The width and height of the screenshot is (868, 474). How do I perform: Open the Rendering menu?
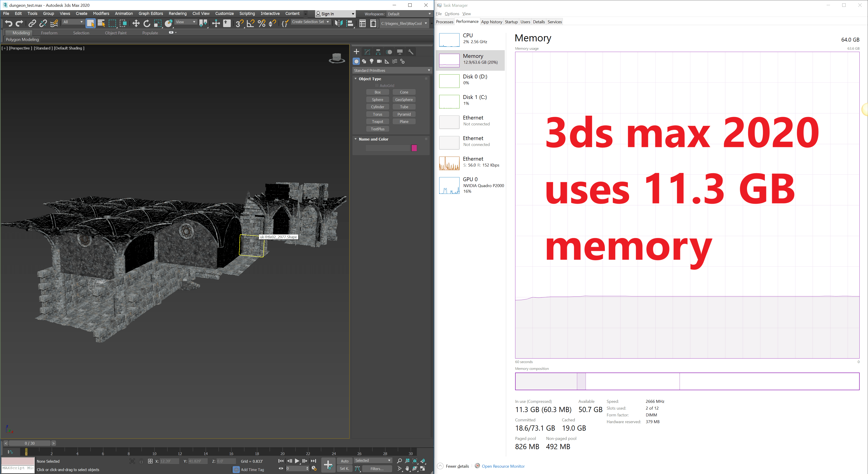(x=177, y=14)
